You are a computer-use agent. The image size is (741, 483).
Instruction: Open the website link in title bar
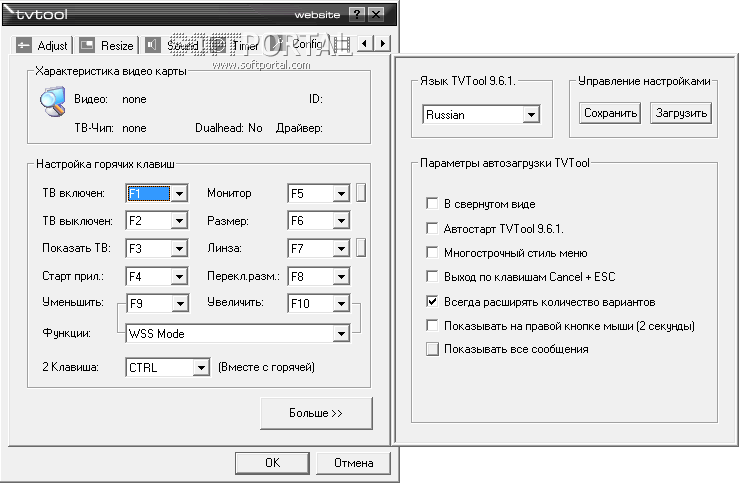point(317,15)
